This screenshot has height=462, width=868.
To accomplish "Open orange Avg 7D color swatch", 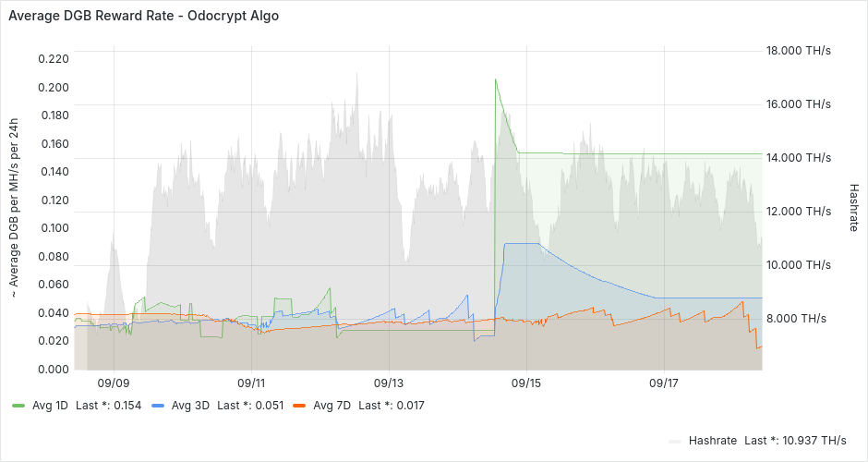I will (x=299, y=406).
